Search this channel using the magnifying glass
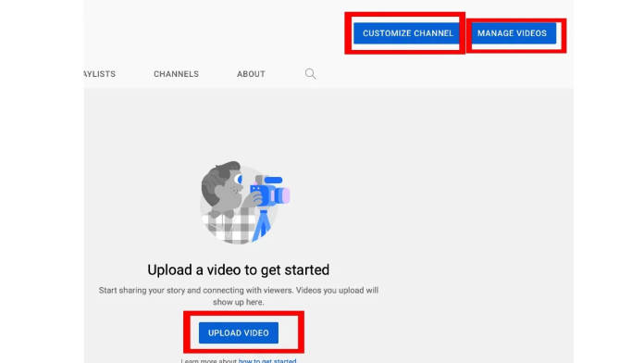The width and height of the screenshot is (644, 363). (311, 74)
